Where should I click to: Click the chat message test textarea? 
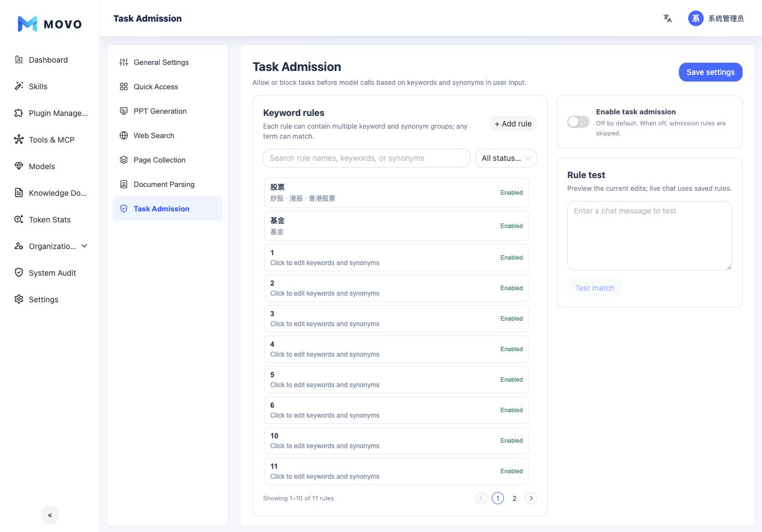649,236
